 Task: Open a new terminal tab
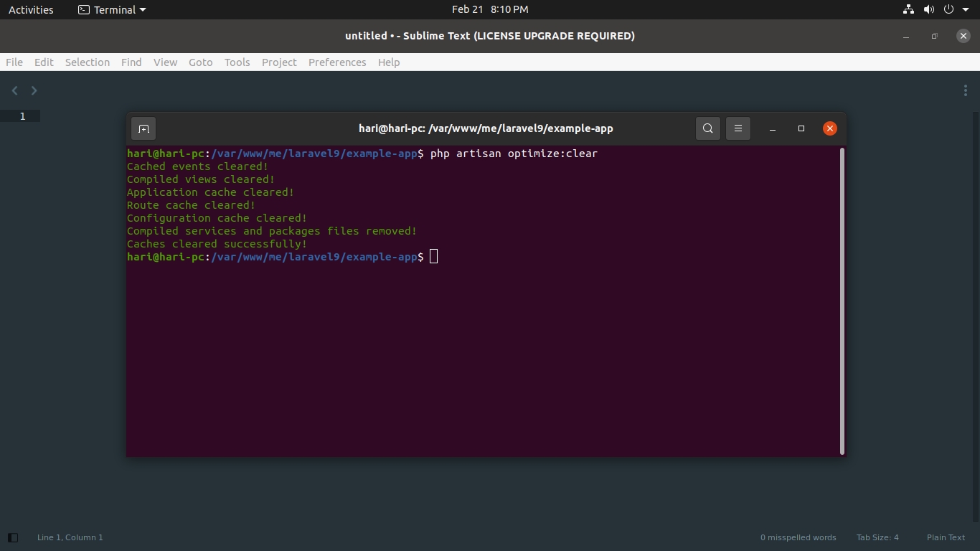(143, 128)
